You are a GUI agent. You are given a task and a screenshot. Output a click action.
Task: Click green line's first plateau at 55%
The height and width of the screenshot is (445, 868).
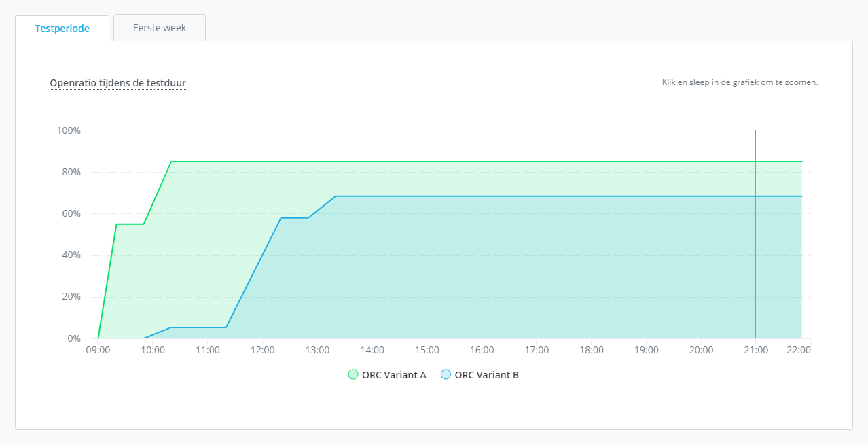[130, 224]
